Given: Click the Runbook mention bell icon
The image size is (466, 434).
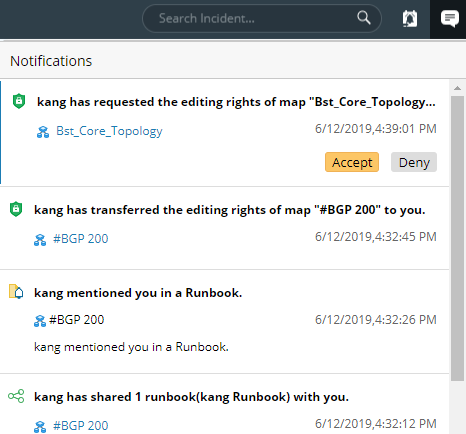Looking at the screenshot, I should click(x=16, y=292).
